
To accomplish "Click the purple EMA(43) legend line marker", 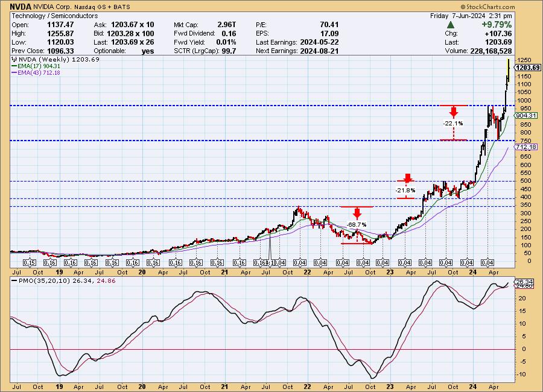I will tap(14, 73).
